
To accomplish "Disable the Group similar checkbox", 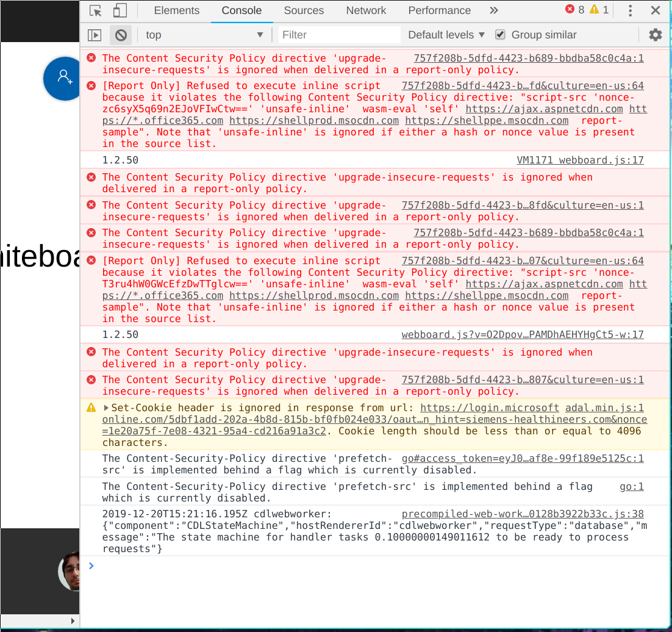I will [501, 35].
